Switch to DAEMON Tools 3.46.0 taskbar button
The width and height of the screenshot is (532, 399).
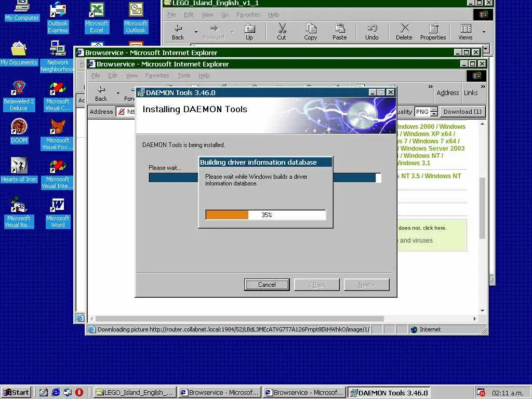pos(389,393)
